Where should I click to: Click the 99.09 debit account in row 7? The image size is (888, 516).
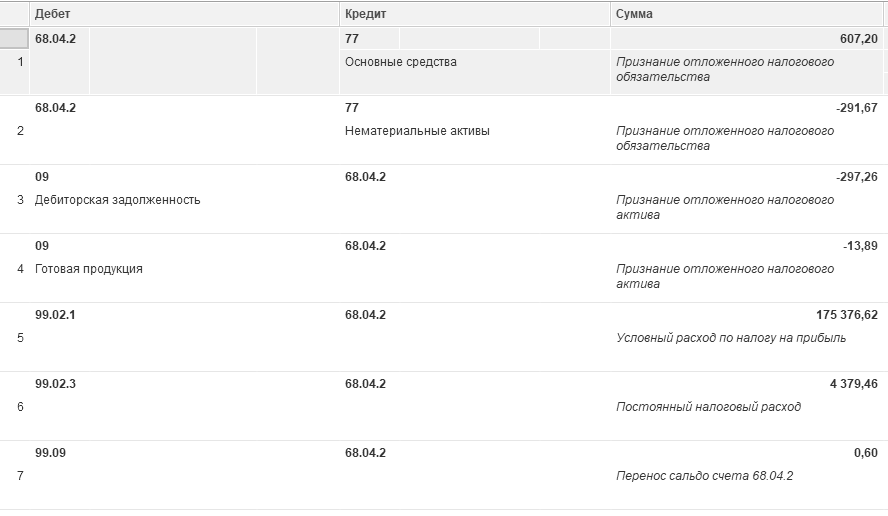[50, 453]
